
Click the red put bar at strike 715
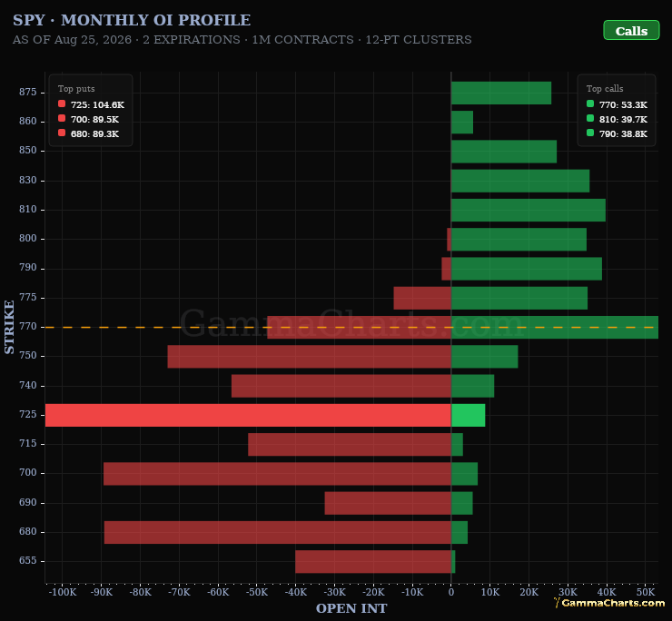coord(350,445)
